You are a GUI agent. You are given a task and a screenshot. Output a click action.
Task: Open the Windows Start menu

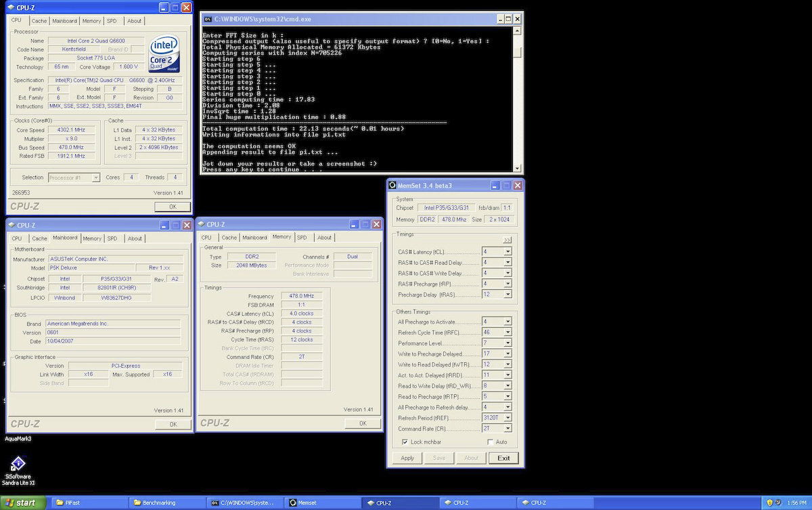pyautogui.click(x=23, y=503)
